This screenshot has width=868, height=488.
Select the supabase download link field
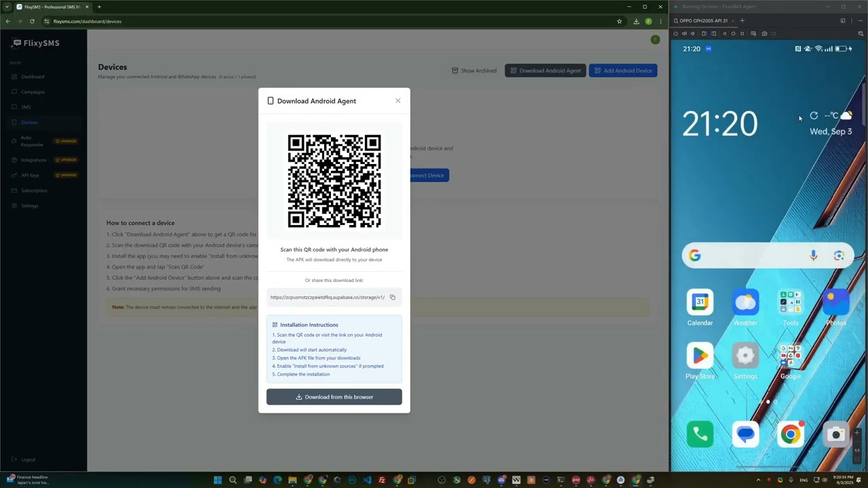[x=328, y=298]
